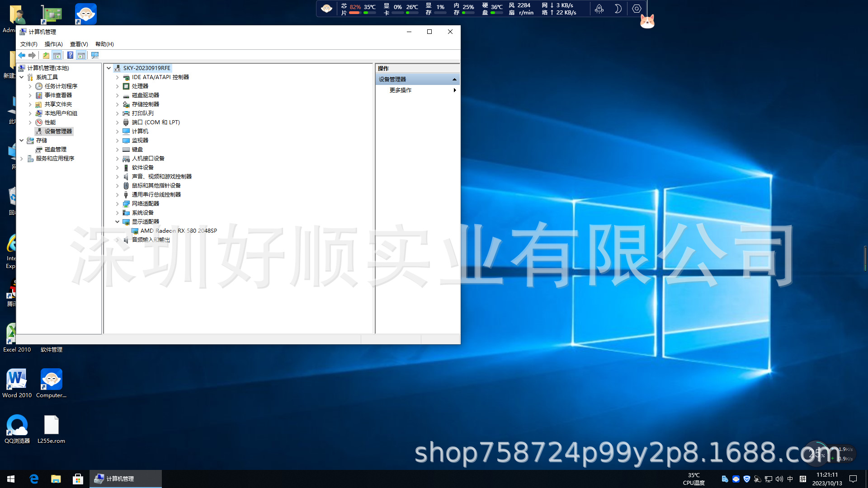Click the up-one-level folder toolbar icon
Image resolution: width=868 pixels, height=488 pixels.
click(x=46, y=55)
